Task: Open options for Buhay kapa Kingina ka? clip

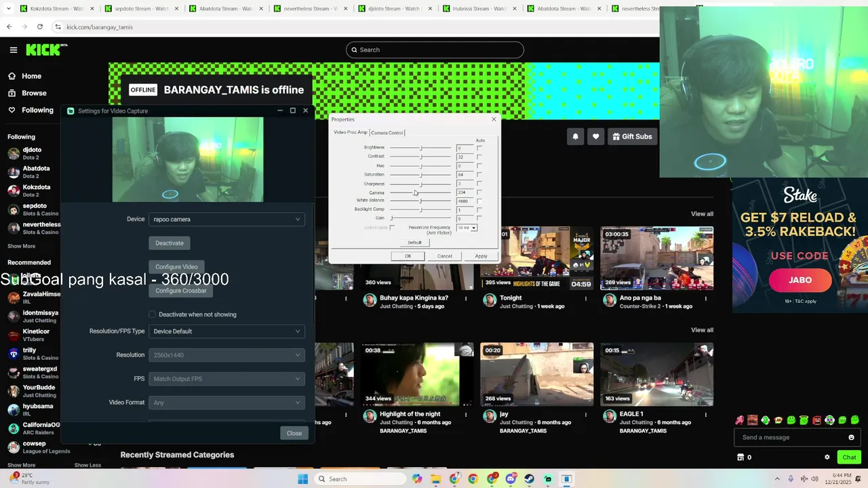Action: [x=466, y=298]
